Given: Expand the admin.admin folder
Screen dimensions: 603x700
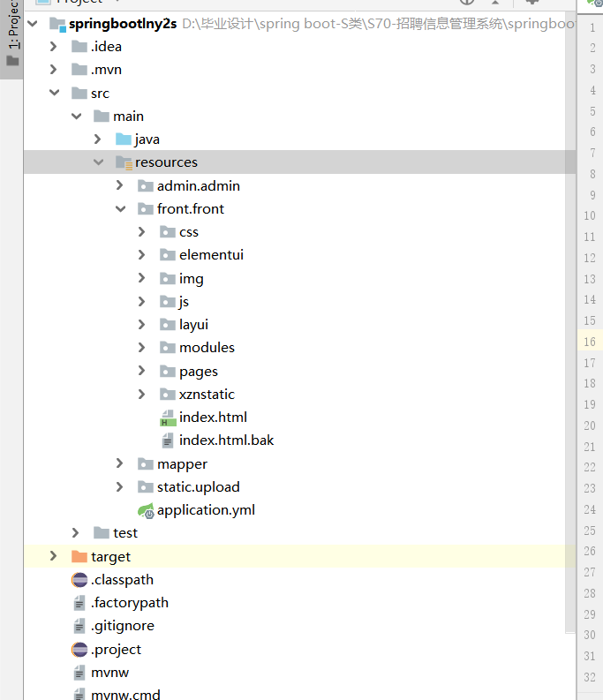Looking at the screenshot, I should (x=120, y=186).
